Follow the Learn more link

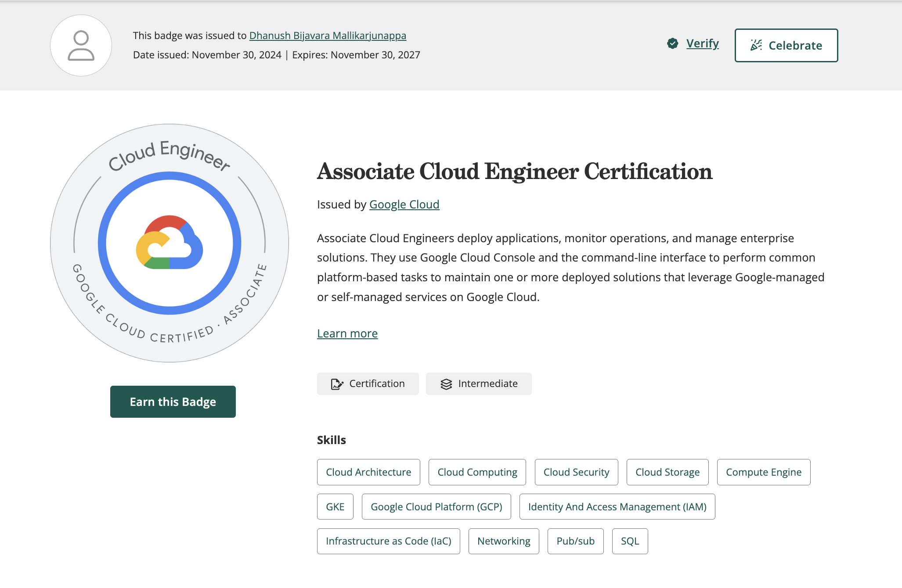(x=347, y=333)
